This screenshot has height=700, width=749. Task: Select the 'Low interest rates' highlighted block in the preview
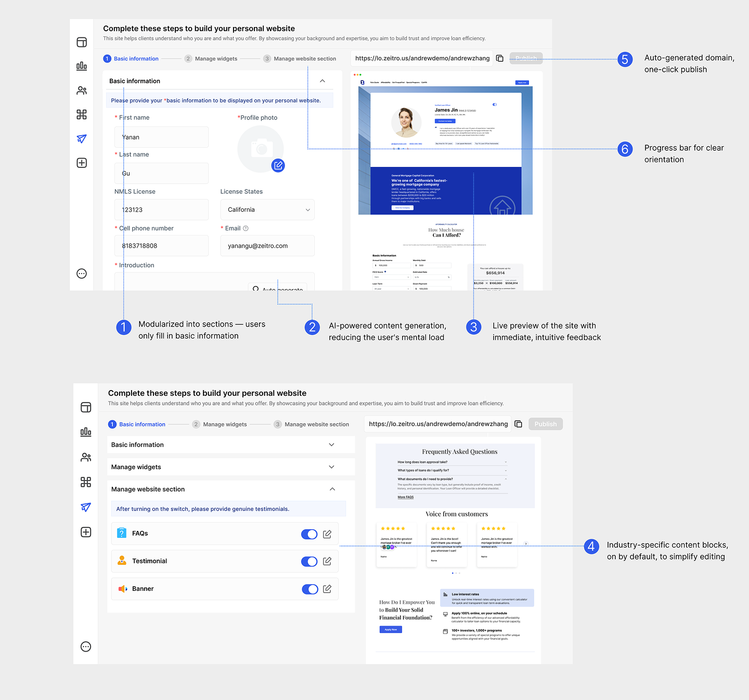(487, 598)
